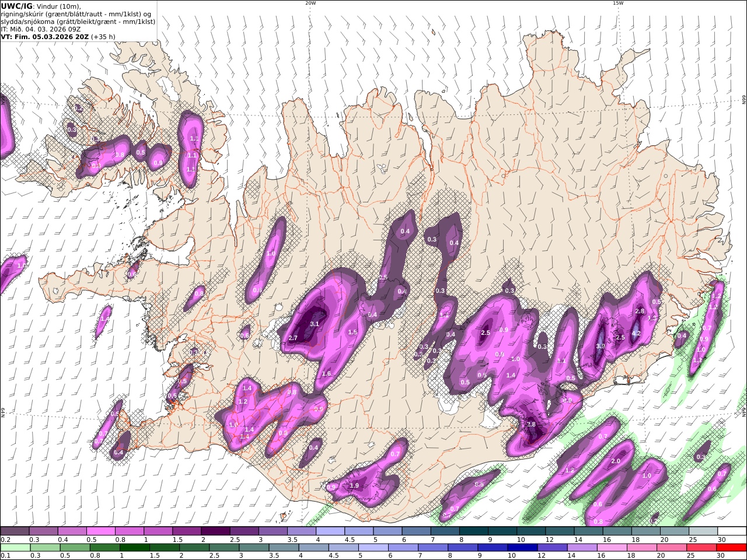Viewport: 747px width, 560px height.
Task: Pick the 1–1.5 darkest green swatch, lower legend
Action: [135, 548]
